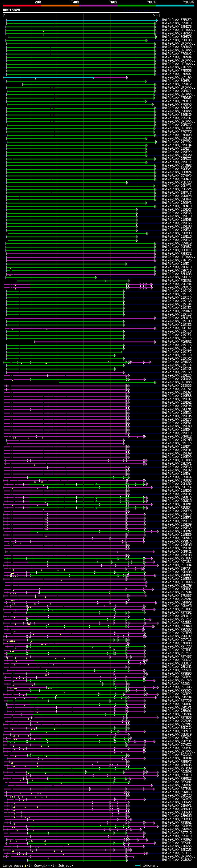197x868 pixels.
Task: Click hit label UniRef100_B9HE84
Action: [x=177, y=81]
